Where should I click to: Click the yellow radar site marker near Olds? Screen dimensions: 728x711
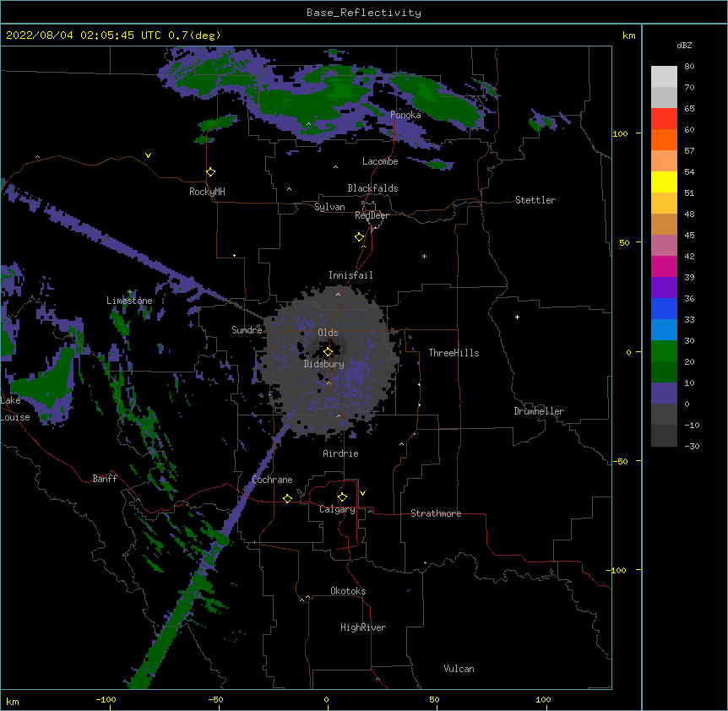pos(328,352)
